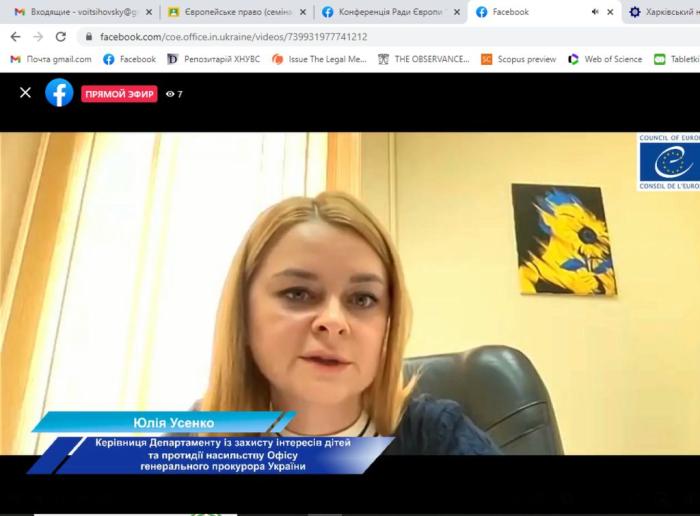
Task: Open the Web of Science bookmark
Action: (x=605, y=59)
